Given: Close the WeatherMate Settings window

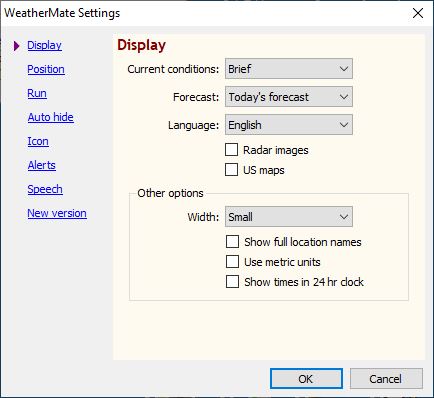Looking at the screenshot, I should [418, 13].
